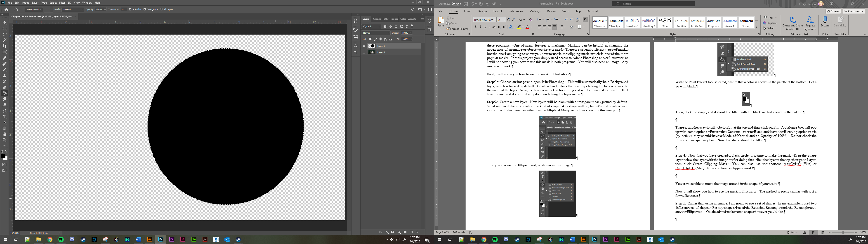Select the Zoom tool in Photoshop
Viewport: 868px width, 244px height.
pos(5,140)
